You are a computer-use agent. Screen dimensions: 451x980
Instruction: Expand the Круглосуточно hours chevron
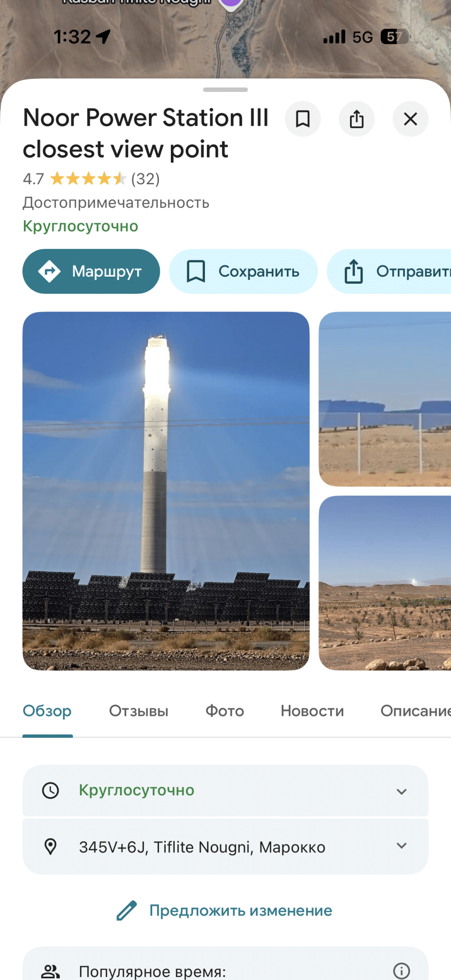pyautogui.click(x=402, y=791)
